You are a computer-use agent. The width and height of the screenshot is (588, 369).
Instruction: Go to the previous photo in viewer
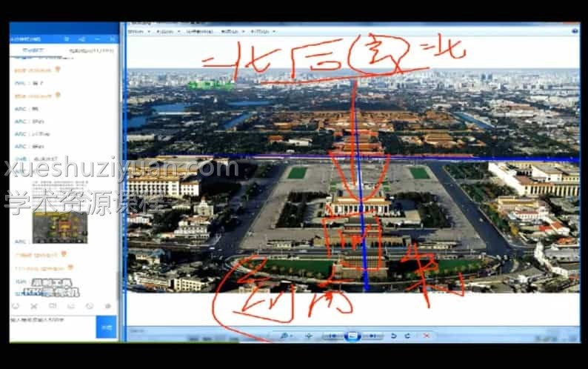pyautogui.click(x=334, y=336)
